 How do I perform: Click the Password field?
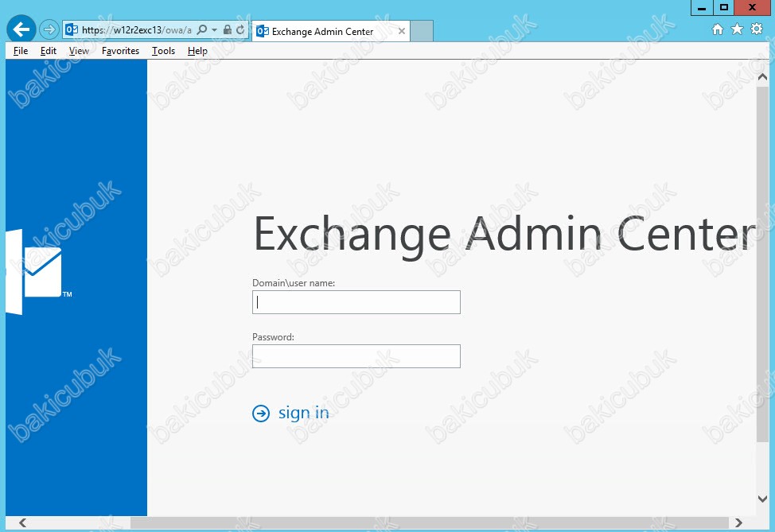click(356, 356)
